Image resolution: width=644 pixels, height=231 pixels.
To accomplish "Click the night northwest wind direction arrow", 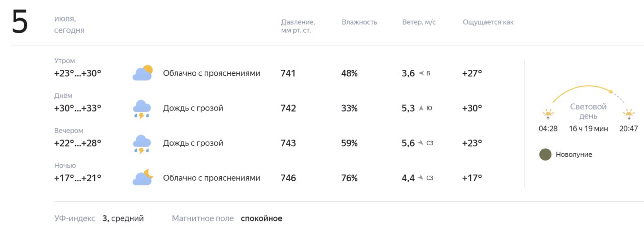I will (x=420, y=178).
